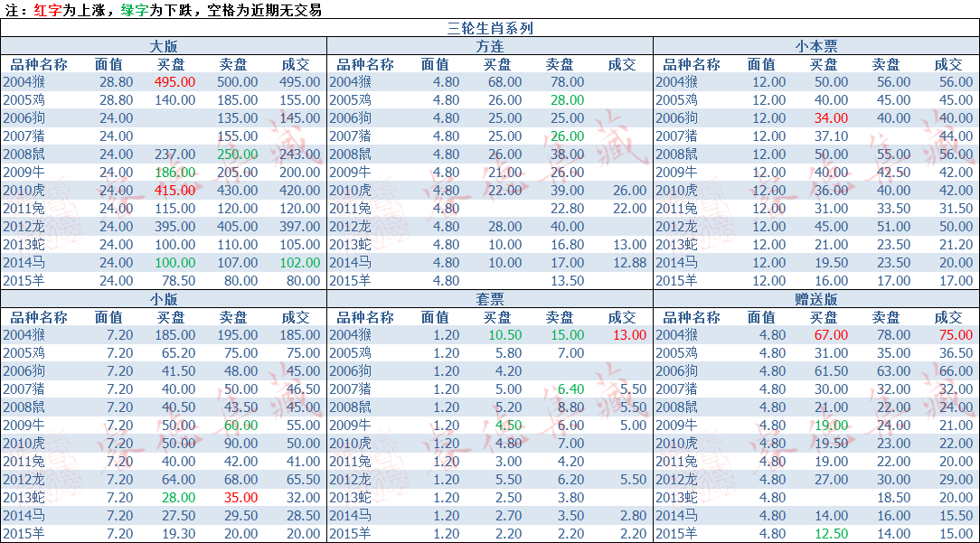
Task: Click 2006狗 row name in 套票
Action: pos(350,370)
